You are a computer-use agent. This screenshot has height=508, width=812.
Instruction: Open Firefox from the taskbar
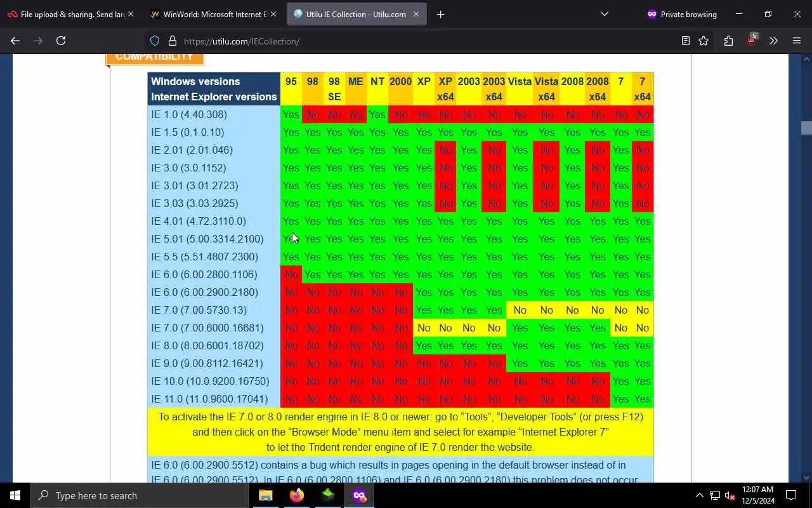tap(297, 495)
